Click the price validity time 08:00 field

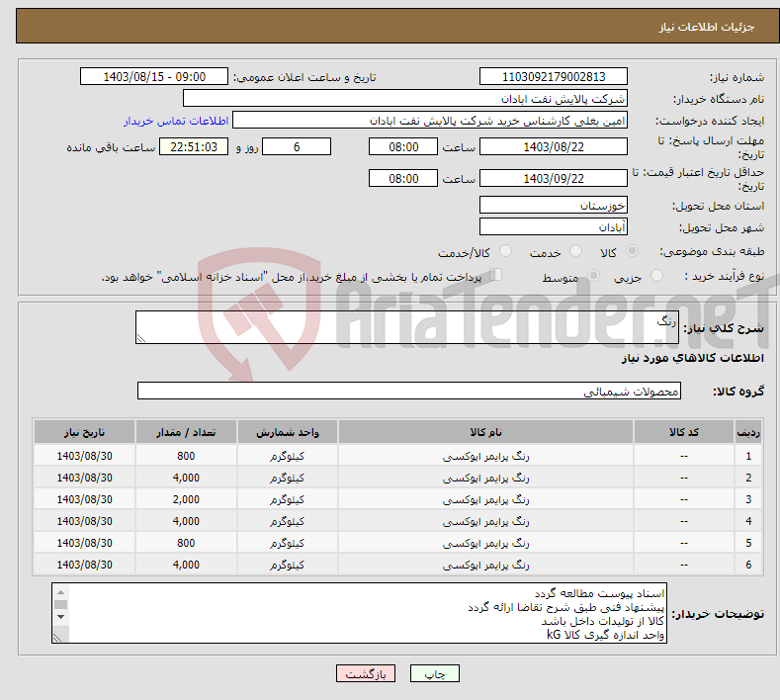click(403, 178)
